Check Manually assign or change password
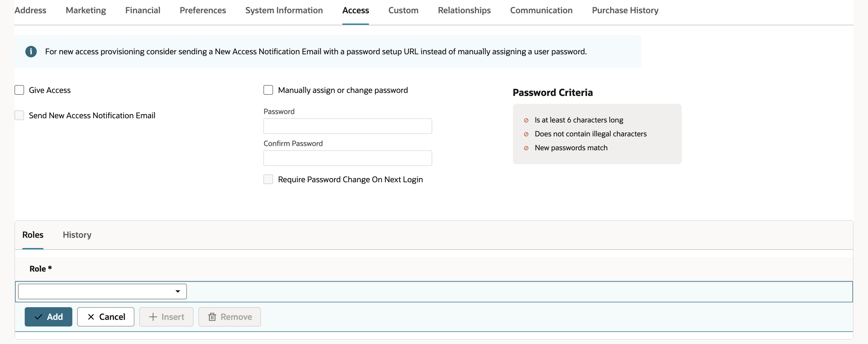Viewport: 868px width, 344px height. [268, 90]
